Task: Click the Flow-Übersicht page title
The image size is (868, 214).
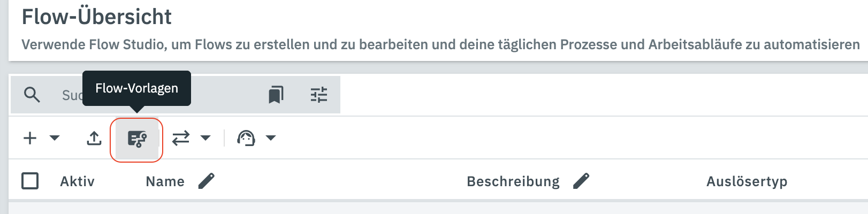Action: pyautogui.click(x=96, y=17)
